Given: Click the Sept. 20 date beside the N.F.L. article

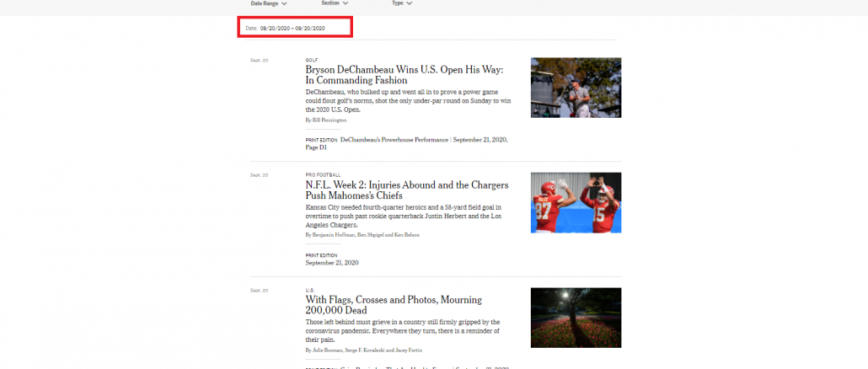Looking at the screenshot, I should [259, 175].
